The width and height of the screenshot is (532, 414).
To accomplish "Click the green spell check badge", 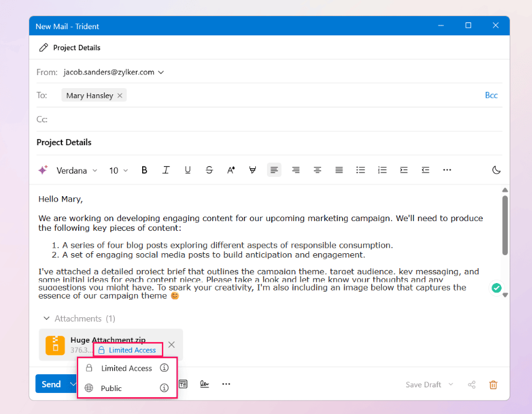I will tap(497, 288).
